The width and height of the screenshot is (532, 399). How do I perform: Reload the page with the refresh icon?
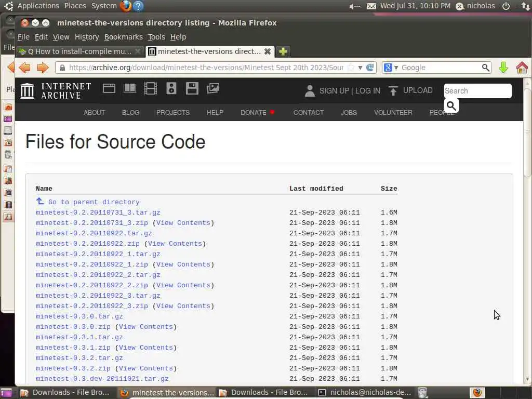[370, 68]
